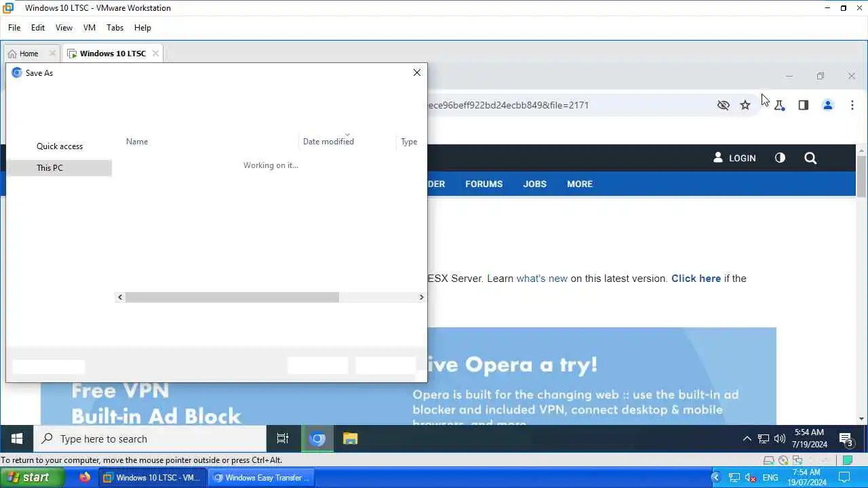Click the host muted volume tray icon

(751, 478)
